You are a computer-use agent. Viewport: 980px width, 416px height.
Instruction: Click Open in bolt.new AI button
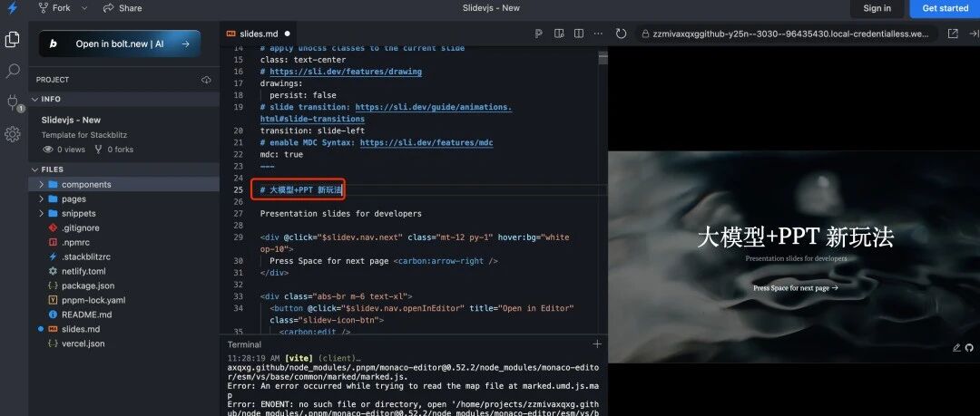tap(120, 44)
